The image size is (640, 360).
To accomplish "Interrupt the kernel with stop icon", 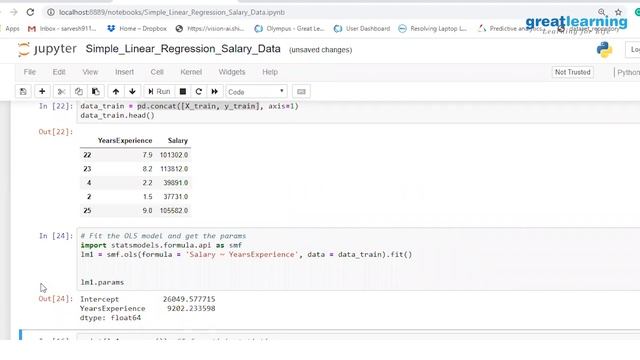I will pyautogui.click(x=183, y=91).
